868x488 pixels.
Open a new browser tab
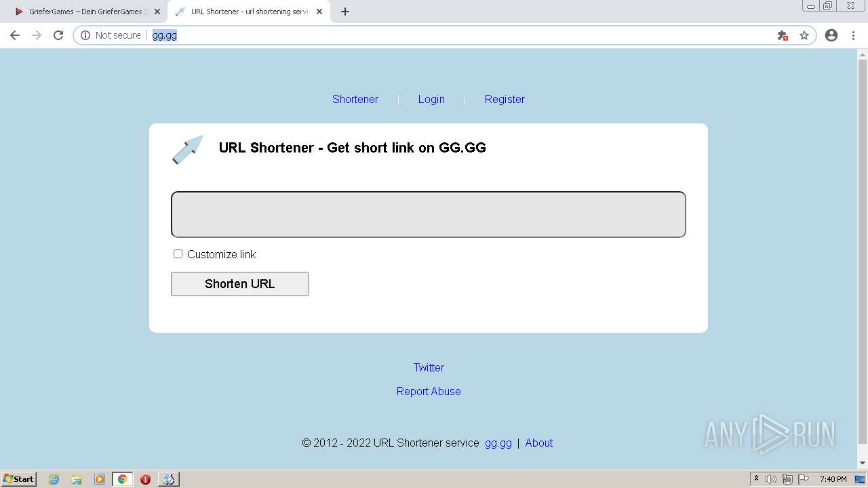pos(345,12)
